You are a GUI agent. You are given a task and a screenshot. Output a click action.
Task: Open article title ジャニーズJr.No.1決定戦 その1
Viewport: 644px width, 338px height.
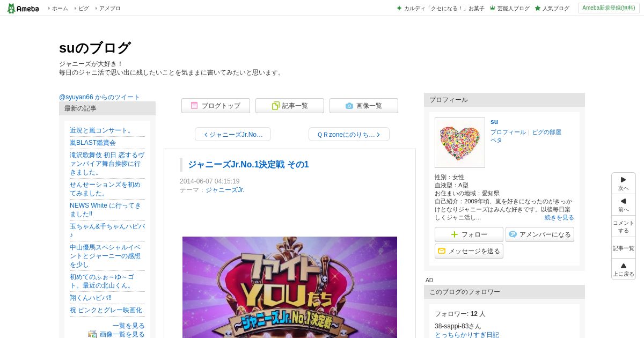pos(248,164)
